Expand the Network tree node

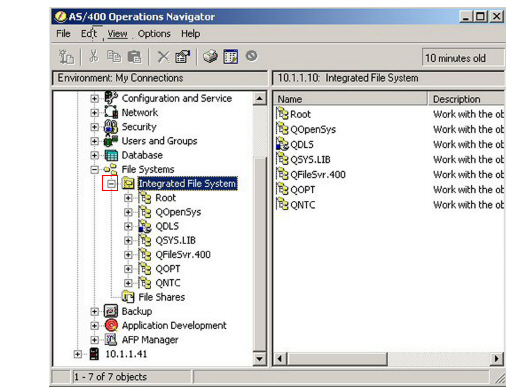(94, 113)
